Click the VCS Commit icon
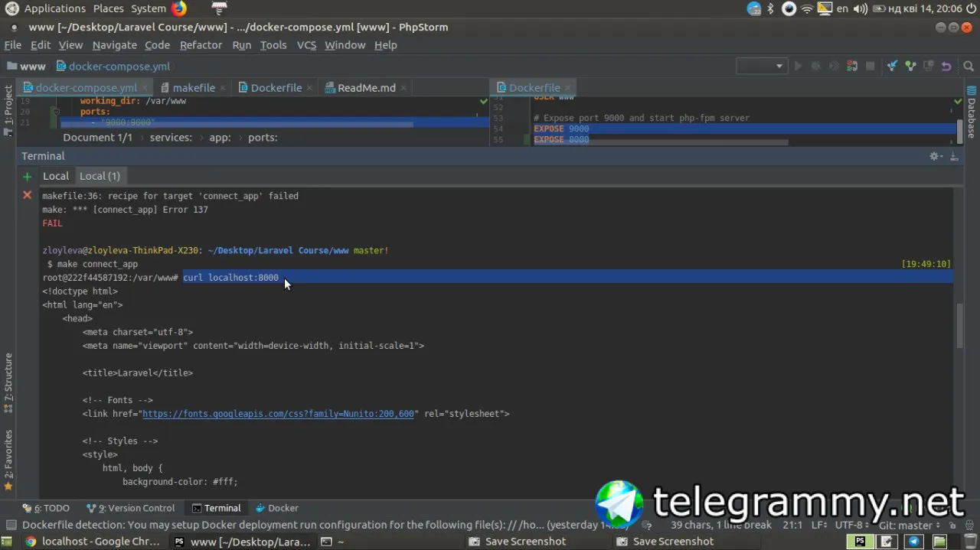This screenshot has width=980, height=550. (910, 67)
